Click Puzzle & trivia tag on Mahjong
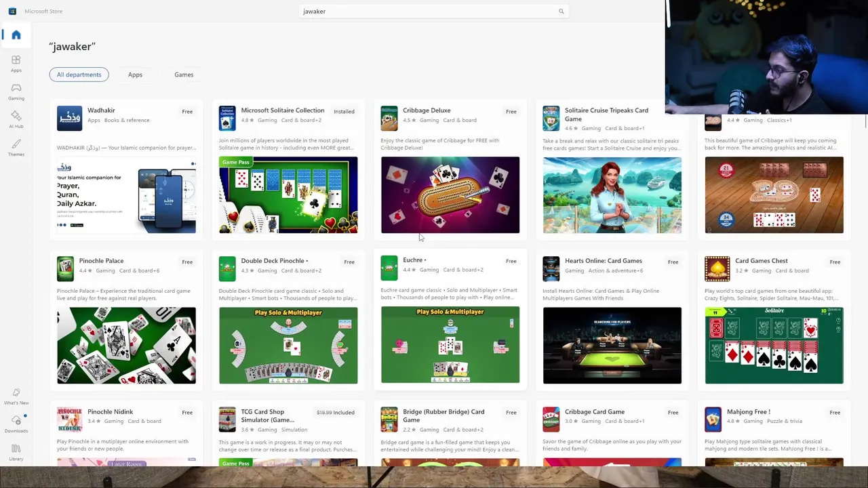Viewport: 868px width, 488px height. click(x=784, y=422)
